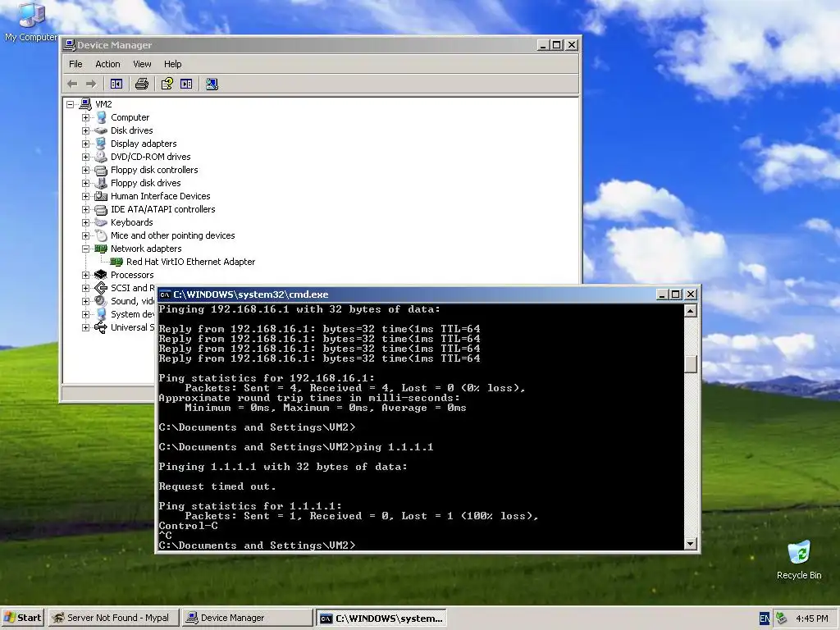Maximize the cmd.exe window

coord(676,294)
